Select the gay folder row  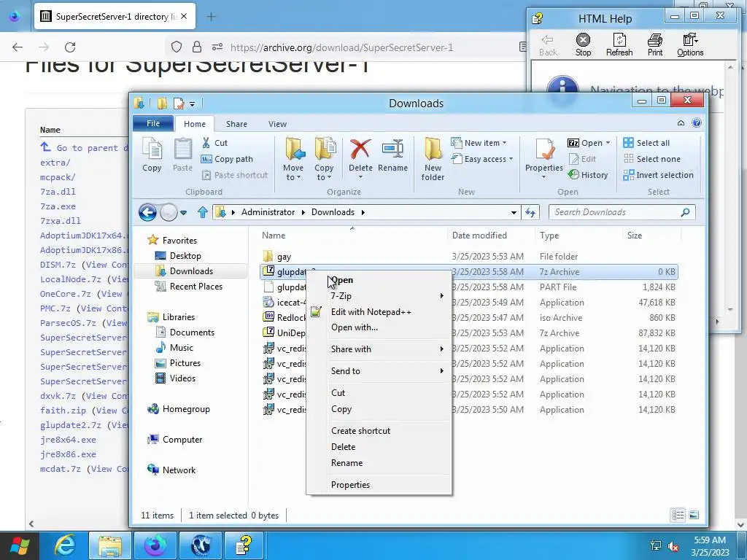point(469,256)
